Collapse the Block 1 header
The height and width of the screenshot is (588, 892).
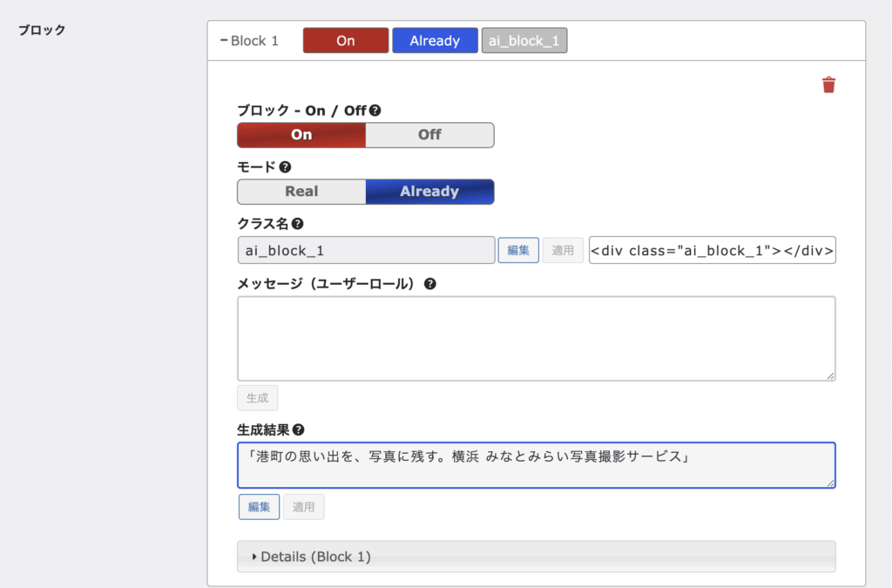pos(250,41)
